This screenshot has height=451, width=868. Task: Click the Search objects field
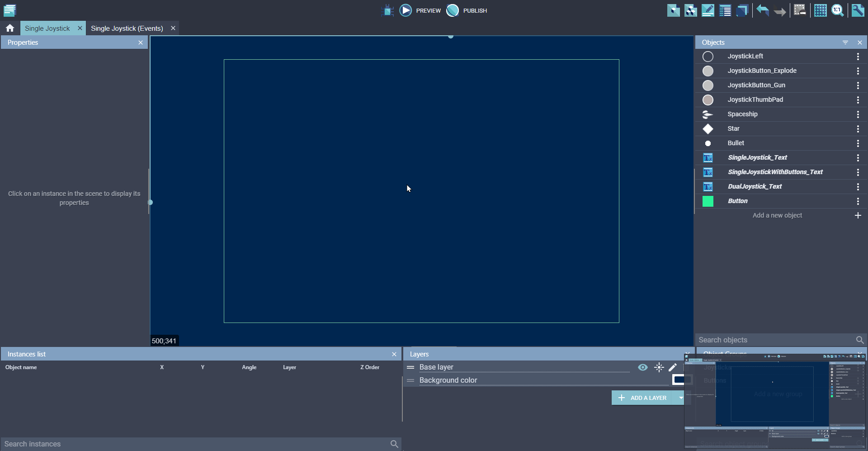[x=775, y=340]
